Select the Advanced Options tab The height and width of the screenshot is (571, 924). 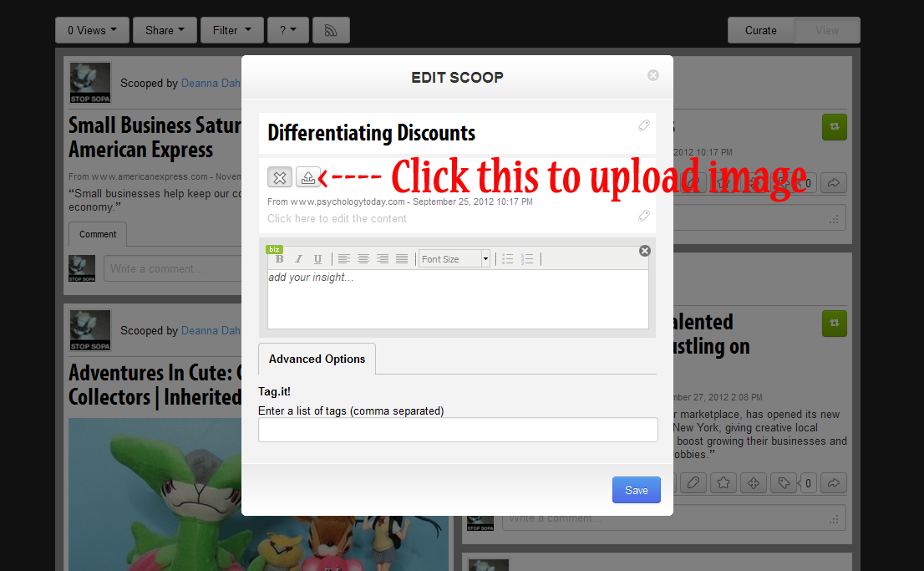(317, 359)
